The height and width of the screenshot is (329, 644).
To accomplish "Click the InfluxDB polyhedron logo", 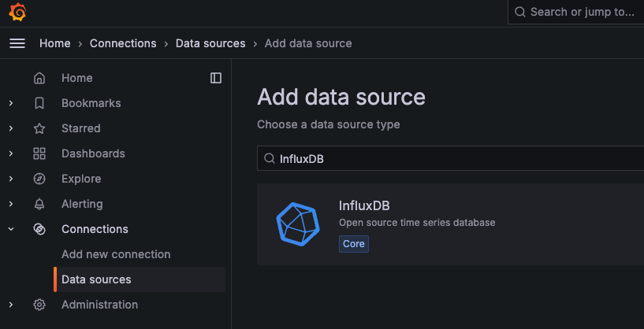I will (298, 224).
